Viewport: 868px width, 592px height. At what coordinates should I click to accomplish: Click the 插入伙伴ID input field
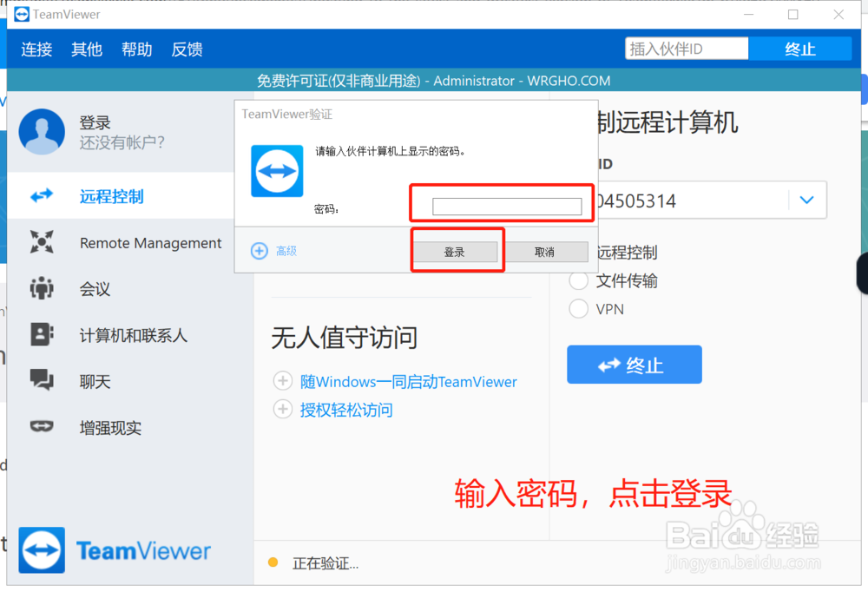687,49
